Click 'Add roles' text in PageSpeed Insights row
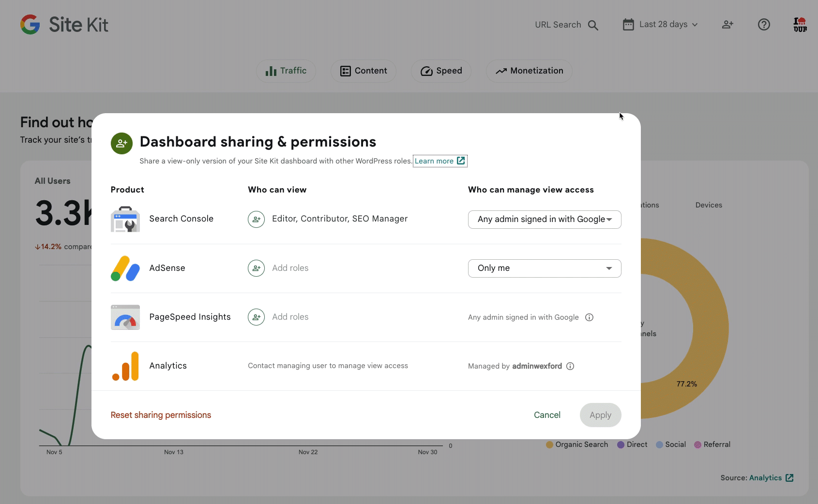 290,317
